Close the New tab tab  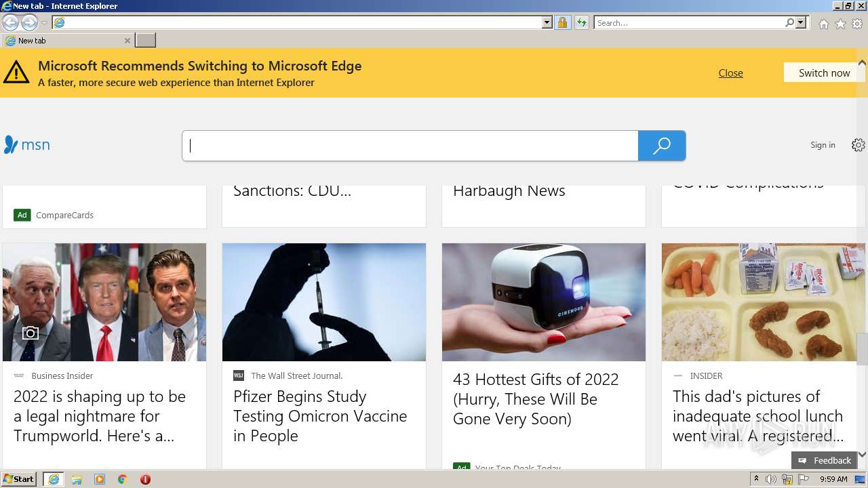click(x=127, y=41)
